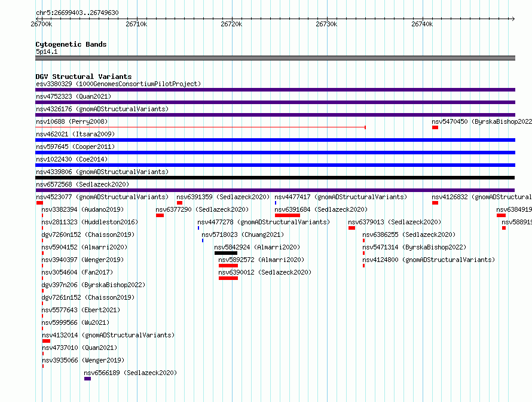Click nsv4477417 gnomADStructuralVariants label
The height and width of the screenshot is (402, 532).
tap(341, 197)
